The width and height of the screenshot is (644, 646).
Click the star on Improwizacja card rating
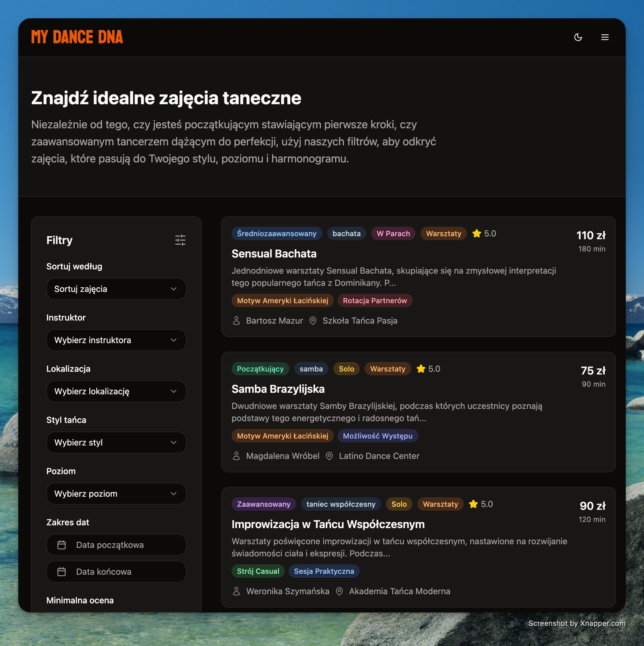(x=473, y=504)
